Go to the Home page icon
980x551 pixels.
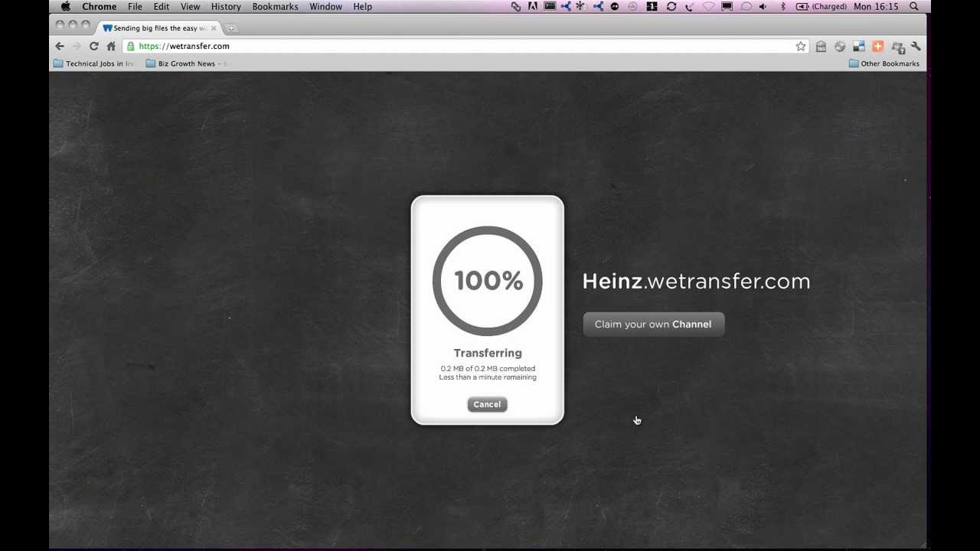pos(111,46)
